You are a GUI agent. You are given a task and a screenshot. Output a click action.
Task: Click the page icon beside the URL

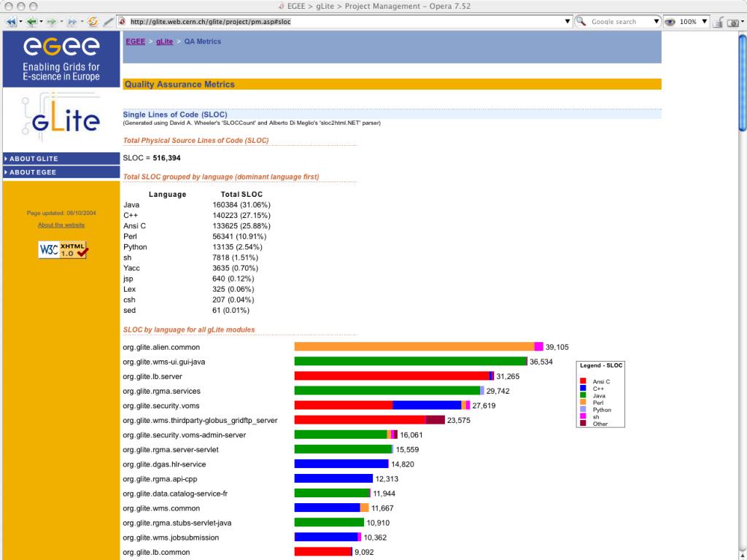point(122,21)
